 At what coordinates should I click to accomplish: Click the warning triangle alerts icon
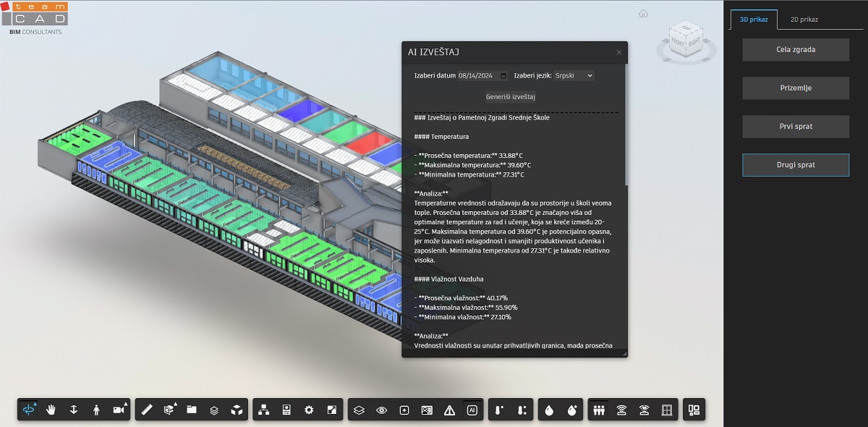tap(449, 410)
